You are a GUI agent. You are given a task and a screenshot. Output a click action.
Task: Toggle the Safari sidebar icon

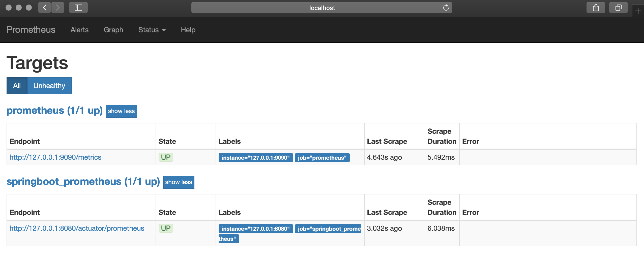point(78,8)
